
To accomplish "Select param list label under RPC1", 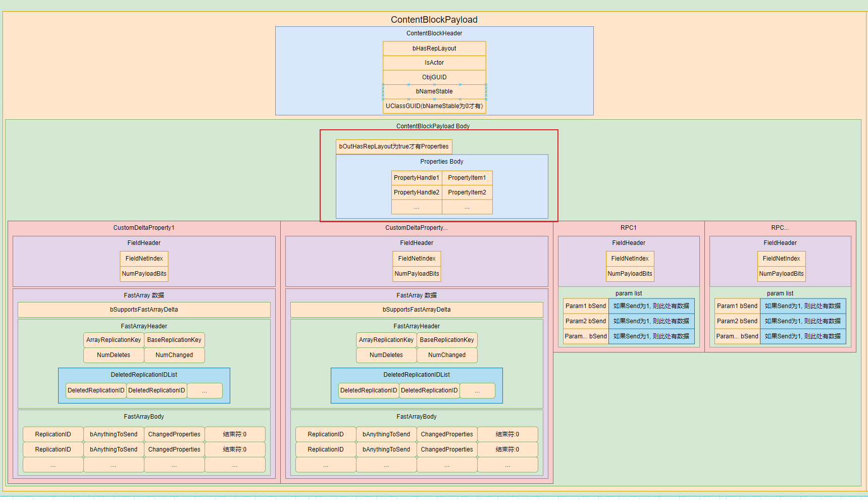I will coord(629,293).
